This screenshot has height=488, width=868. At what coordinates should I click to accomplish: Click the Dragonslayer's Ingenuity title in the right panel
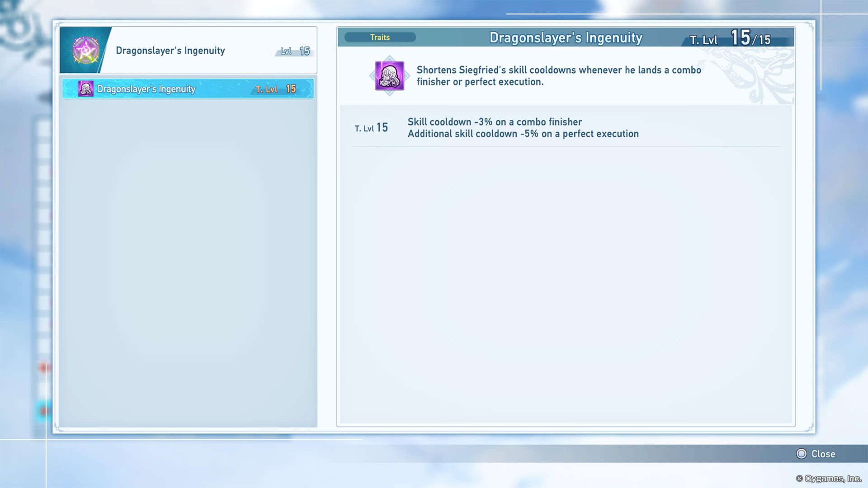tap(566, 38)
